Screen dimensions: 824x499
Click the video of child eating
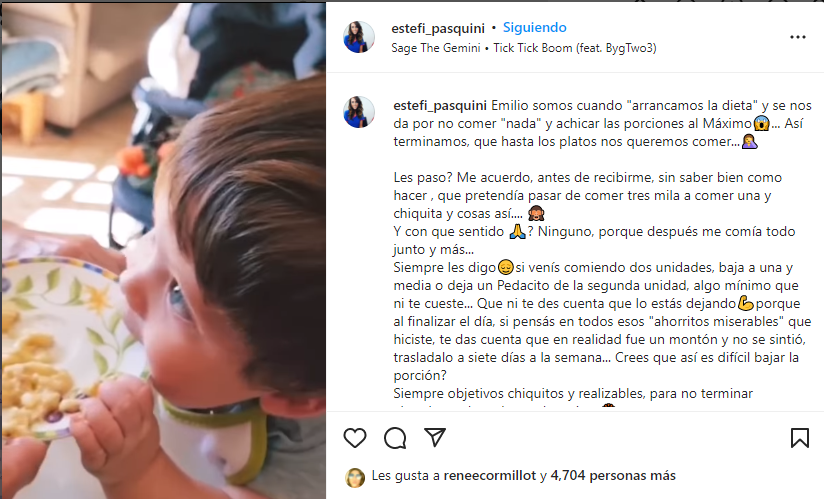163,251
